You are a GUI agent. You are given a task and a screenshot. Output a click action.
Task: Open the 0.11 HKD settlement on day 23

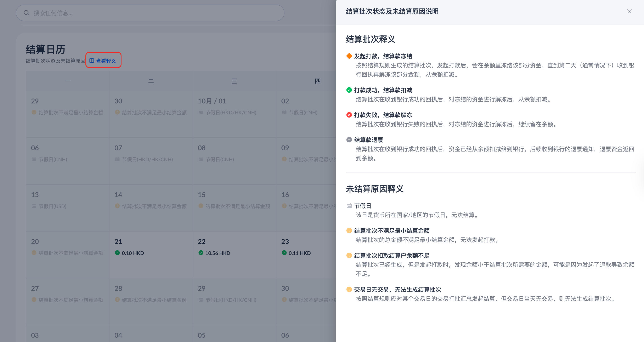(299, 253)
